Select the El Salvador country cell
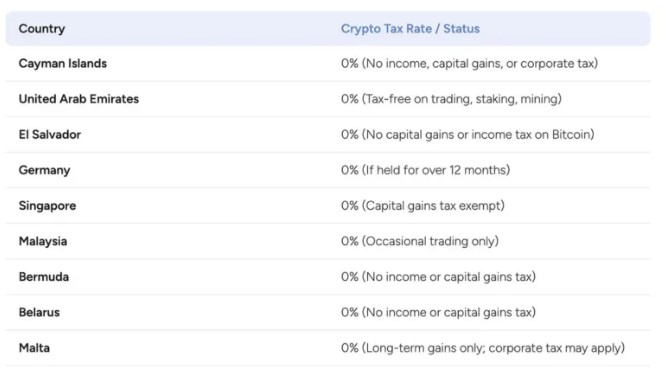This screenshot has width=662, height=373. click(50, 135)
